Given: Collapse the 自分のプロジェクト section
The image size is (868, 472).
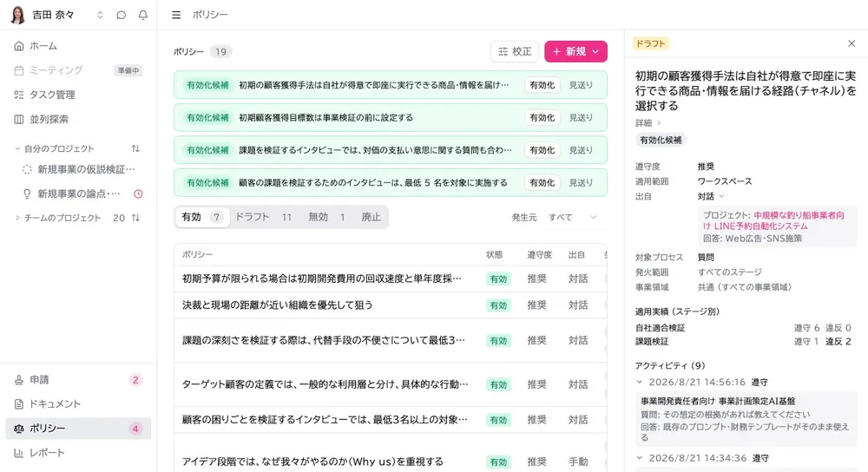Looking at the screenshot, I should tap(17, 148).
